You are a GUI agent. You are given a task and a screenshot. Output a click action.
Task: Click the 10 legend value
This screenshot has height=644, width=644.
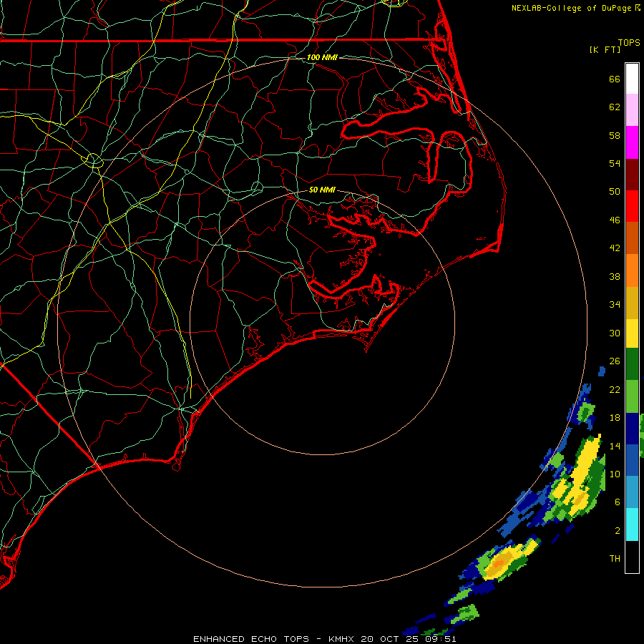click(x=615, y=474)
